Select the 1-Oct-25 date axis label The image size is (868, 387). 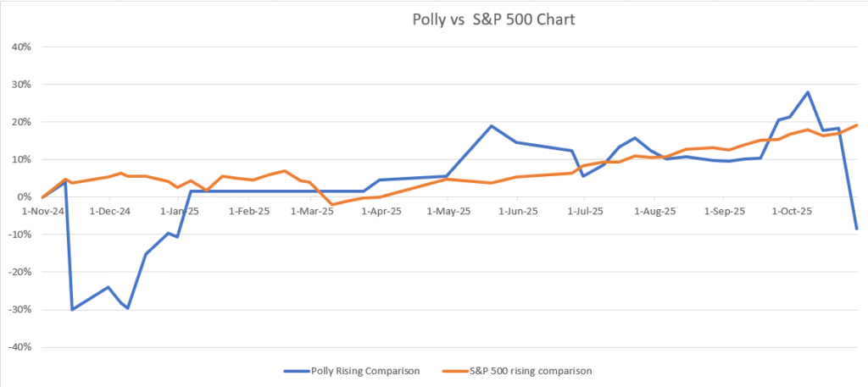pyautogui.click(x=790, y=211)
